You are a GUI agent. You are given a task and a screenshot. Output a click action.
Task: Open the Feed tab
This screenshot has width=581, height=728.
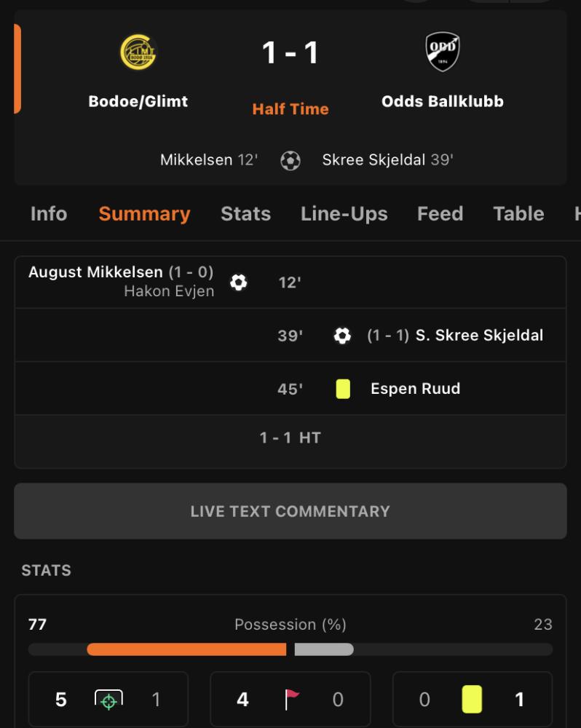pos(440,214)
